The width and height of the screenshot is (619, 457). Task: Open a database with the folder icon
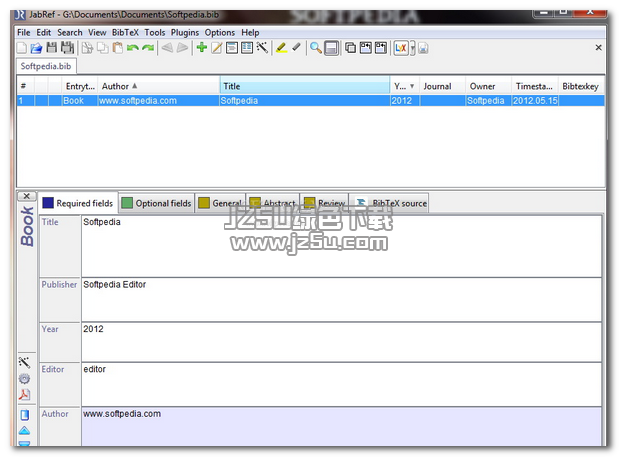36,48
